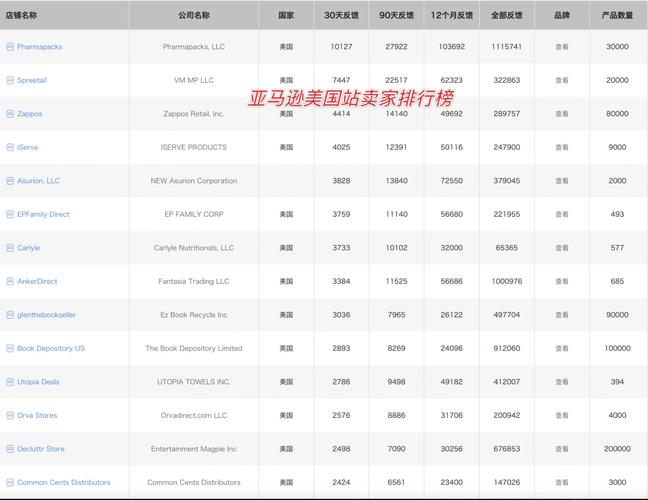Viewport: 648px width, 500px height.
Task: Click the store icon beside Common Cents Distributors
Action: [10, 482]
